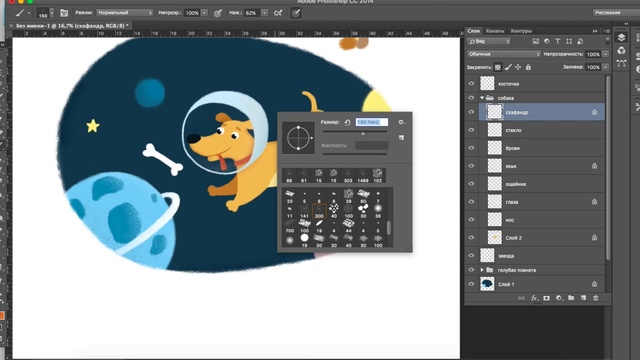Hide the звезда layer
This screenshot has width=640, height=360.
click(471, 256)
